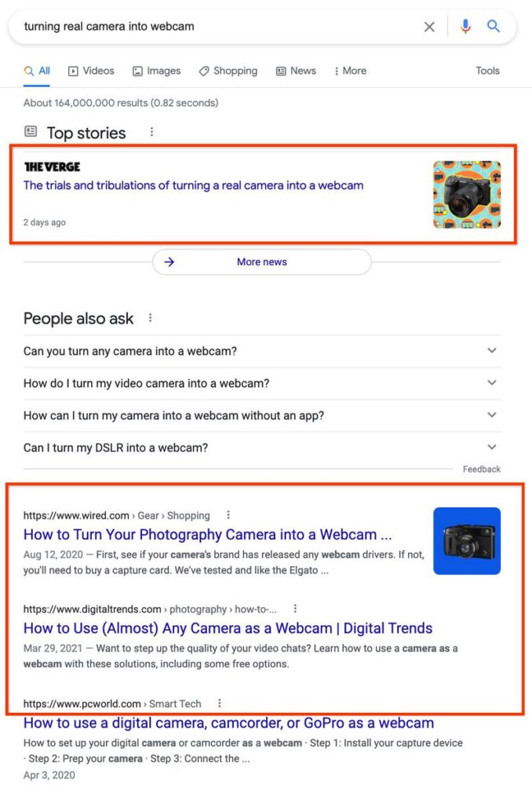Screen dimensions: 532x804
Task: Click the "About 164,000,000 results" text
Action: [121, 103]
